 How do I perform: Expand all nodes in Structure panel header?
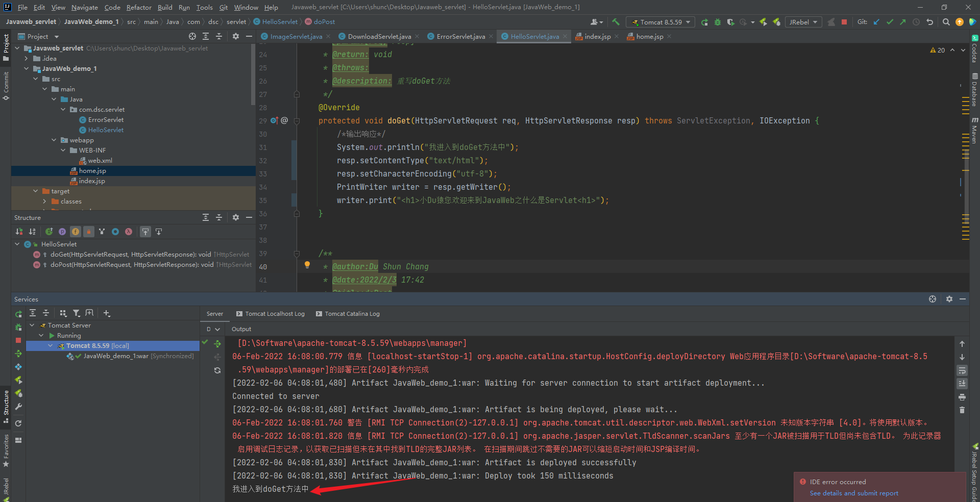click(206, 217)
